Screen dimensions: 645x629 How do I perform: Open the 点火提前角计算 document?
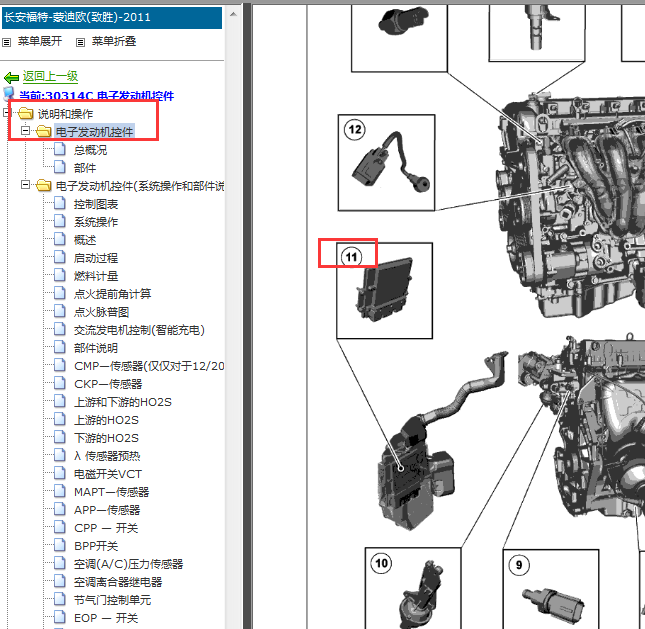click(112, 294)
